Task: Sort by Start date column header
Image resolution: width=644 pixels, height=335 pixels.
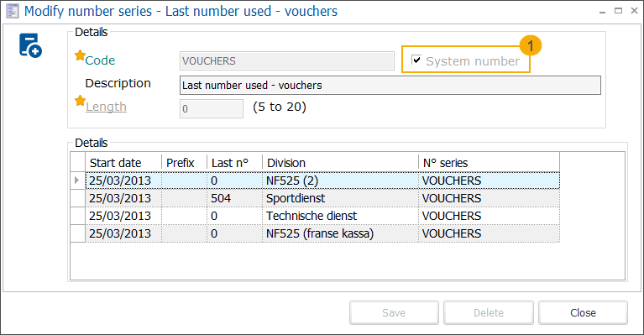Action: click(x=123, y=163)
